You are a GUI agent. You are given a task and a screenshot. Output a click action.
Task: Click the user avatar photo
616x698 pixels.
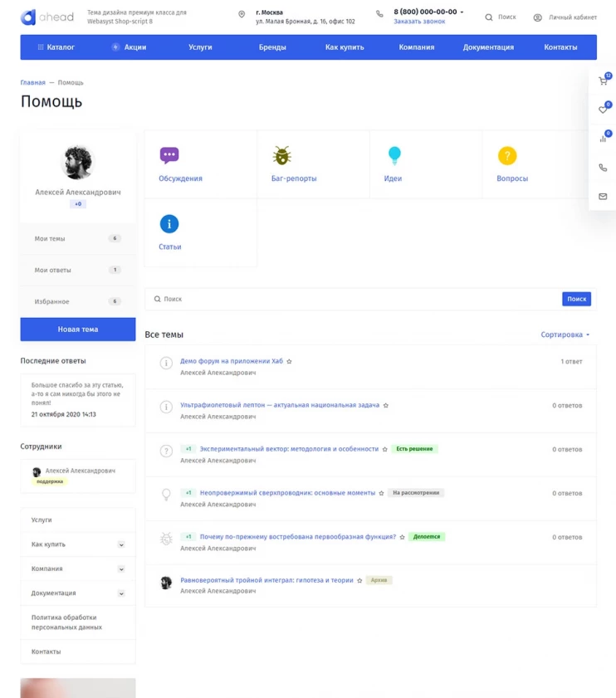point(78,163)
